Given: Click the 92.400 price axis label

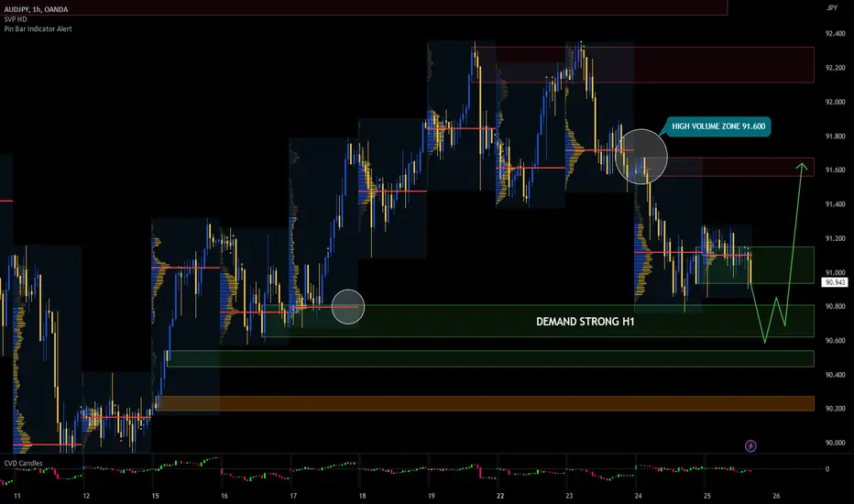Looking at the screenshot, I should [835, 34].
